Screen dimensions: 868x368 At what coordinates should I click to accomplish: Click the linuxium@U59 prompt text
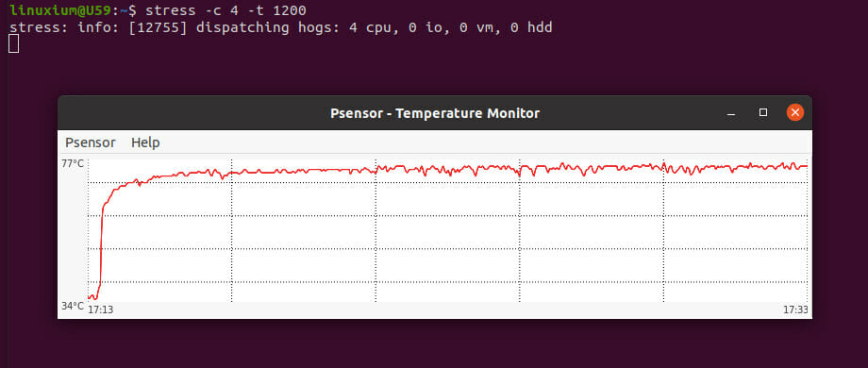pos(61,10)
